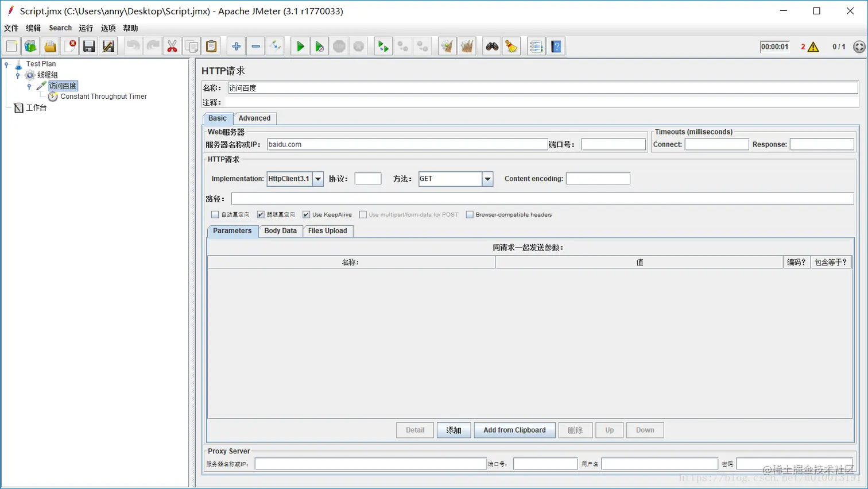This screenshot has width=868, height=489.
Task: Click Start no pauses icon
Action: (320, 47)
